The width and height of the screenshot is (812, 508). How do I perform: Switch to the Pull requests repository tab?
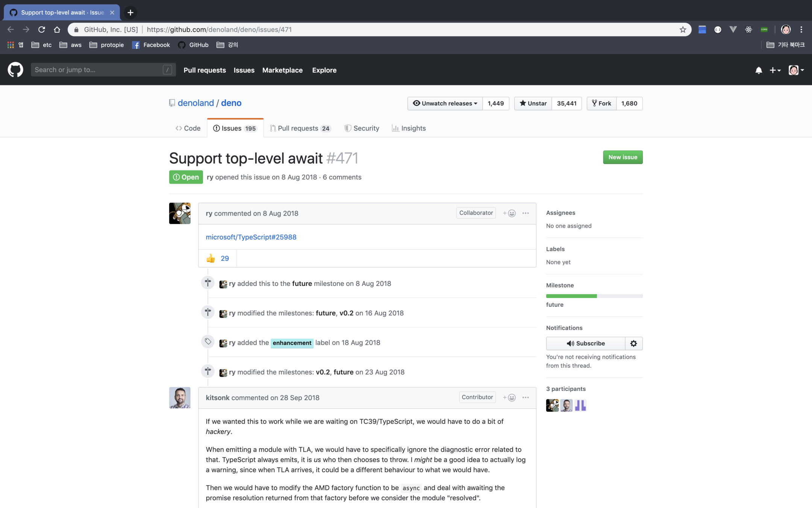[x=300, y=128]
